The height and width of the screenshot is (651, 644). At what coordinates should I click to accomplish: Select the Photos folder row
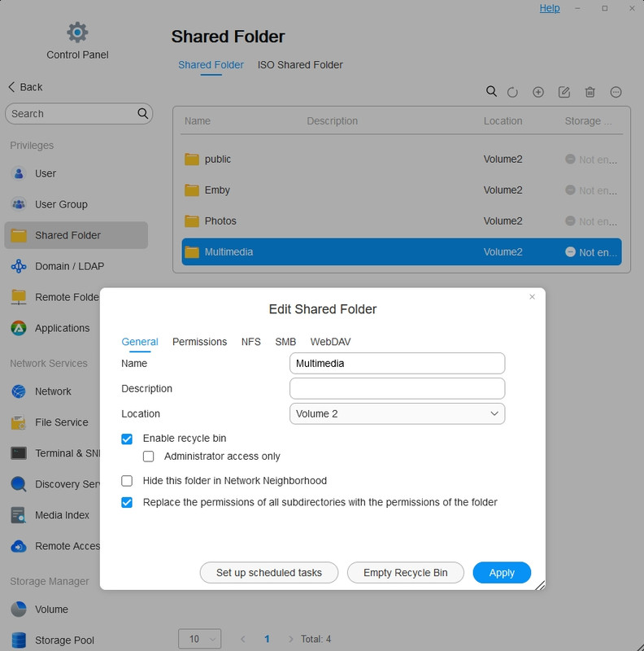click(x=401, y=221)
